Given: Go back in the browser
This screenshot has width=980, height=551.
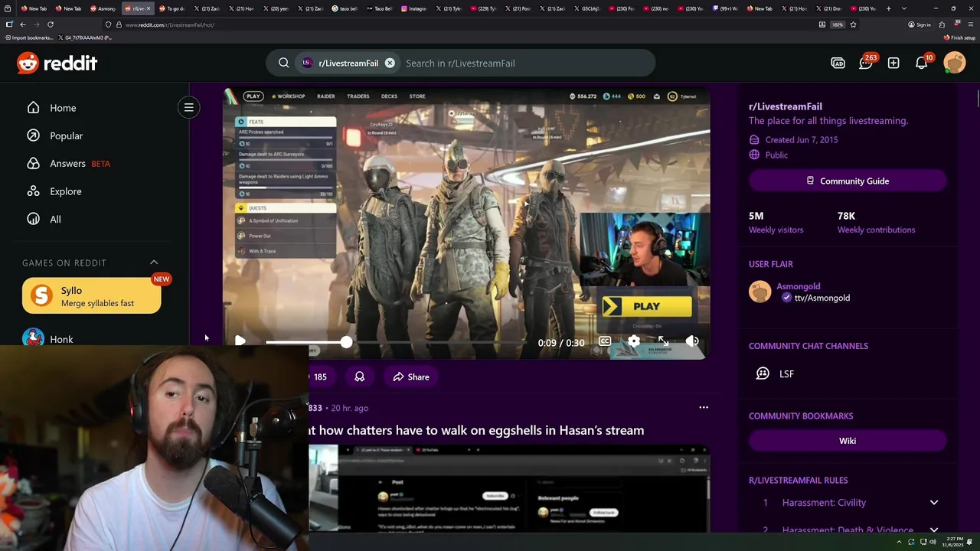Looking at the screenshot, I should click(22, 24).
